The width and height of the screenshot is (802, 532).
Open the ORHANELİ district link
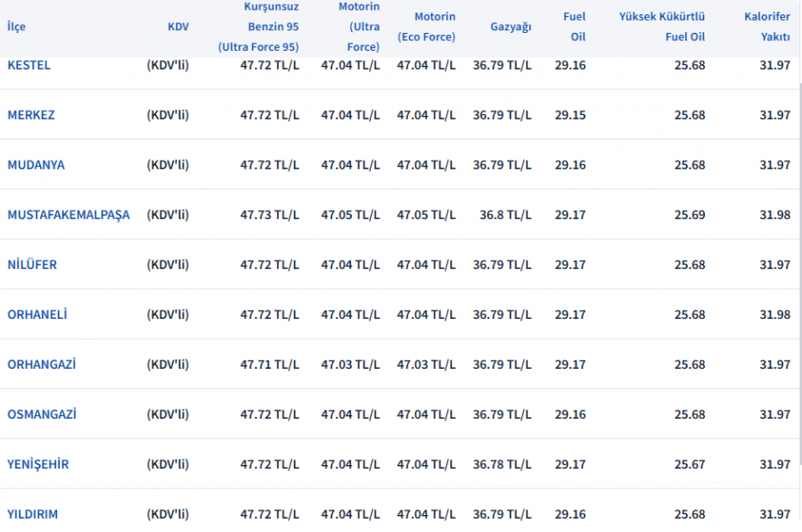[37, 314]
